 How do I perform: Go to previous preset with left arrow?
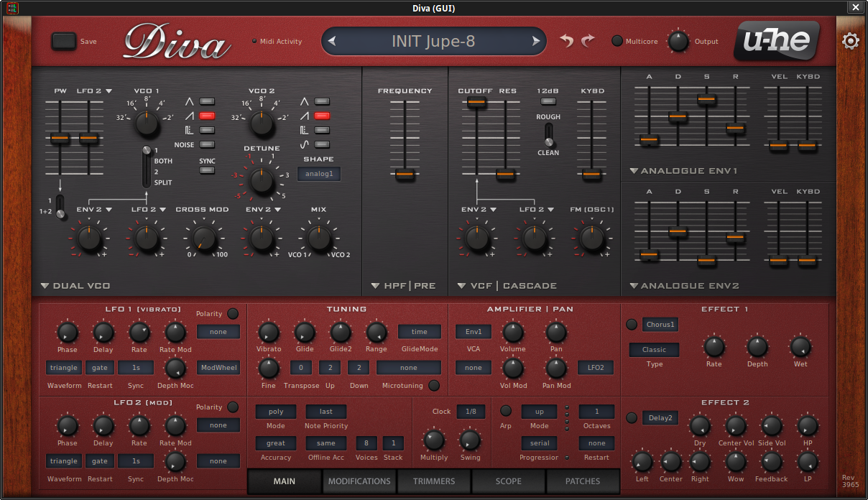(x=331, y=42)
